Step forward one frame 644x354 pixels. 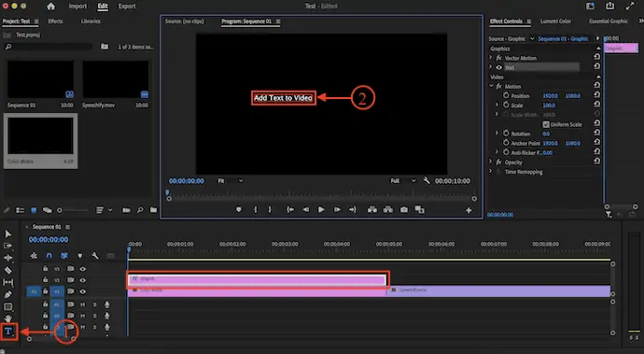(337, 209)
